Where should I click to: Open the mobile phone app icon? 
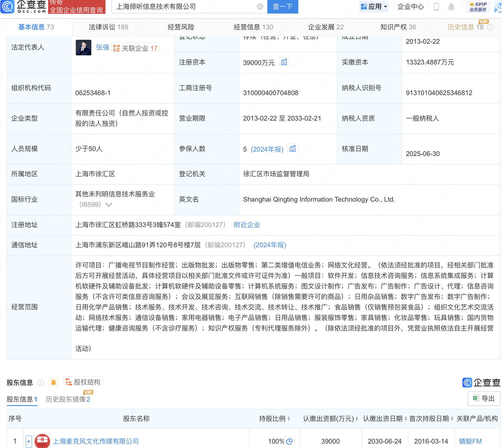(436, 7)
